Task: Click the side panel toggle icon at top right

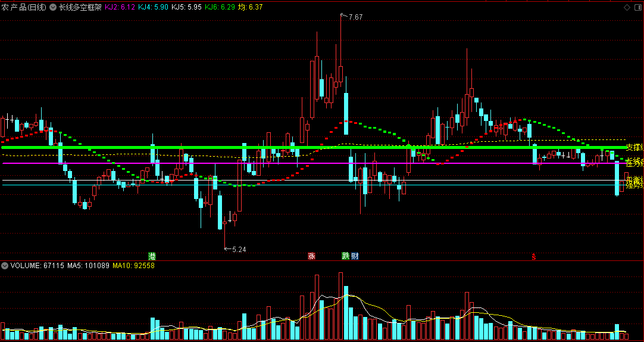Action: (x=637, y=7)
